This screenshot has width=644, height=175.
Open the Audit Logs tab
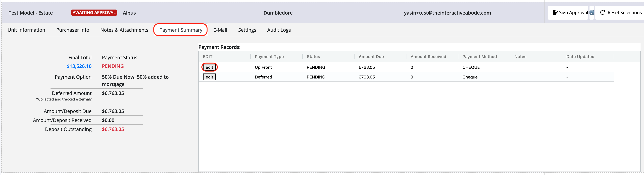[x=279, y=30]
